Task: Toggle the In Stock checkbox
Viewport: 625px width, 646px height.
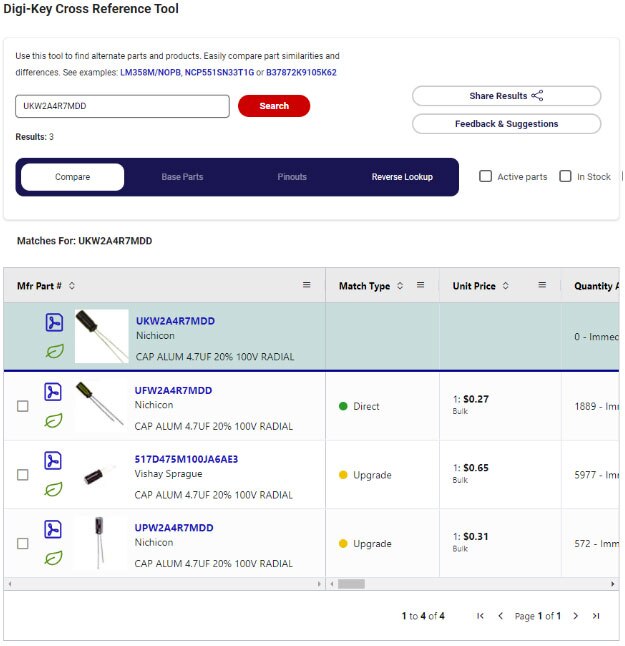Action: click(x=566, y=176)
